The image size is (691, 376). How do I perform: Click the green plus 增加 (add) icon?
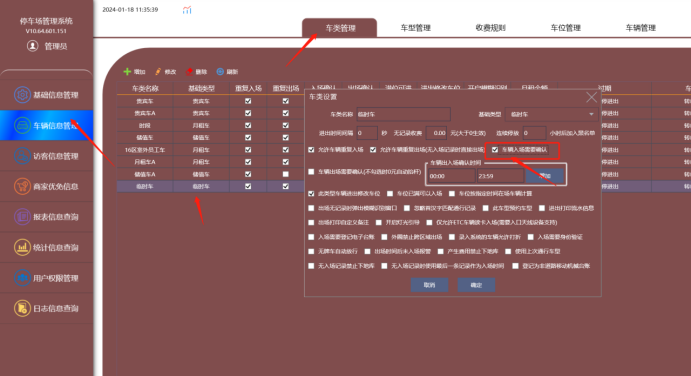click(x=127, y=71)
